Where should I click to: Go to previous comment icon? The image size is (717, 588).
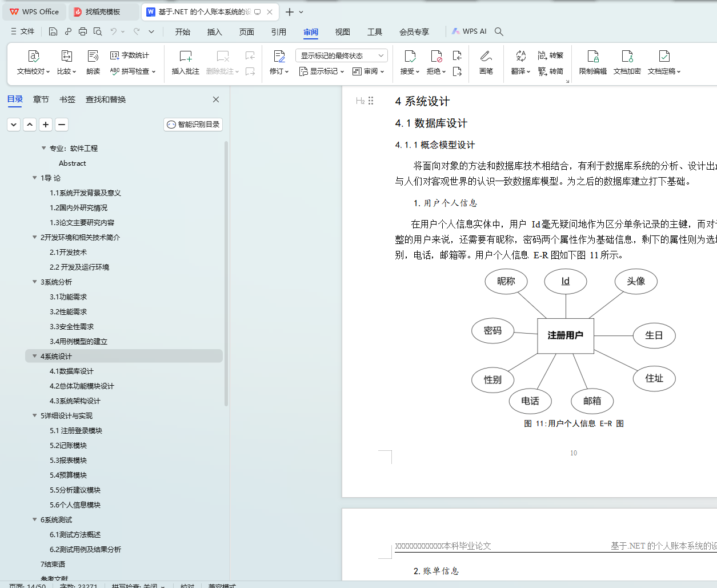click(250, 55)
